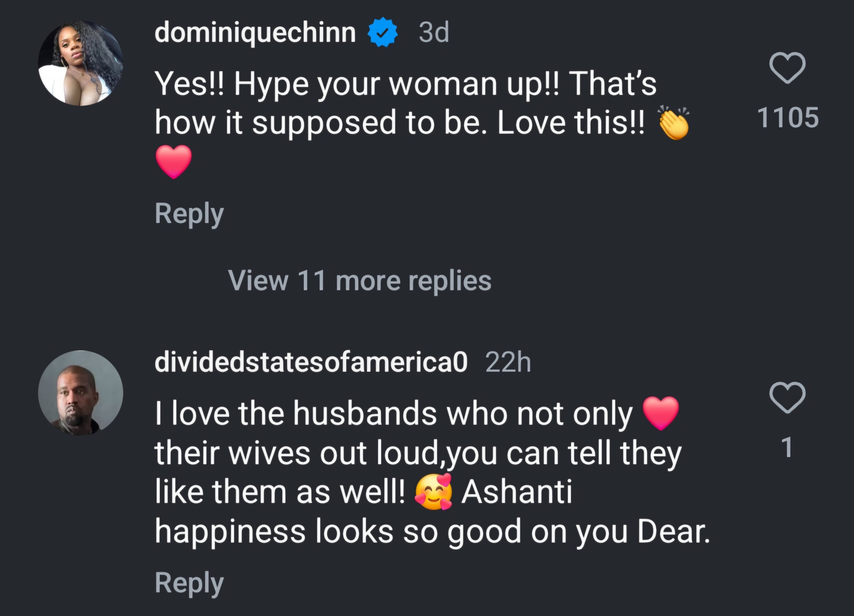
Task: Open dominiquechinn's profile picture
Action: (81, 63)
